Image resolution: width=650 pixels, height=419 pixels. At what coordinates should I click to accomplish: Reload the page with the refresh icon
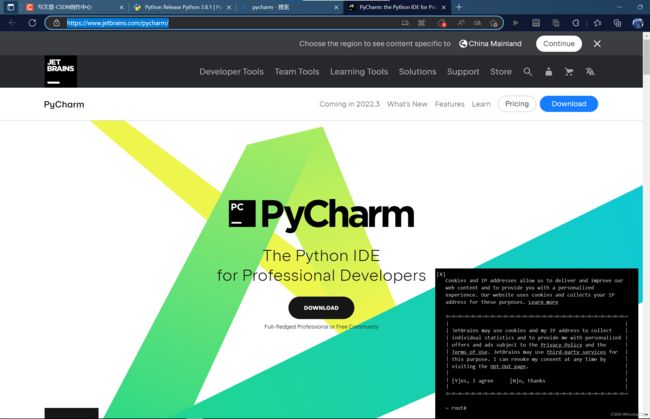click(x=32, y=23)
